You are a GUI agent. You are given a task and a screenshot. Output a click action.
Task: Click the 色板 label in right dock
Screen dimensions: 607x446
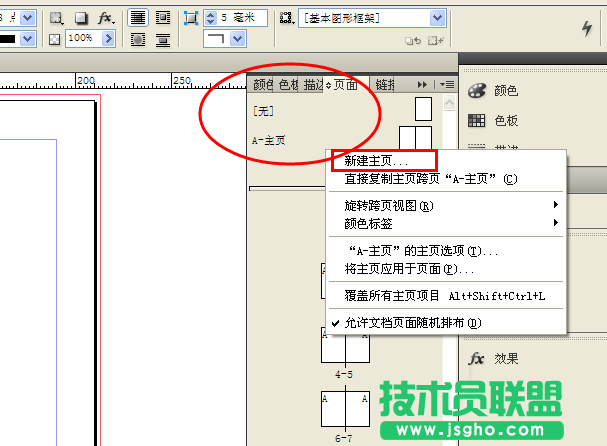(x=506, y=120)
